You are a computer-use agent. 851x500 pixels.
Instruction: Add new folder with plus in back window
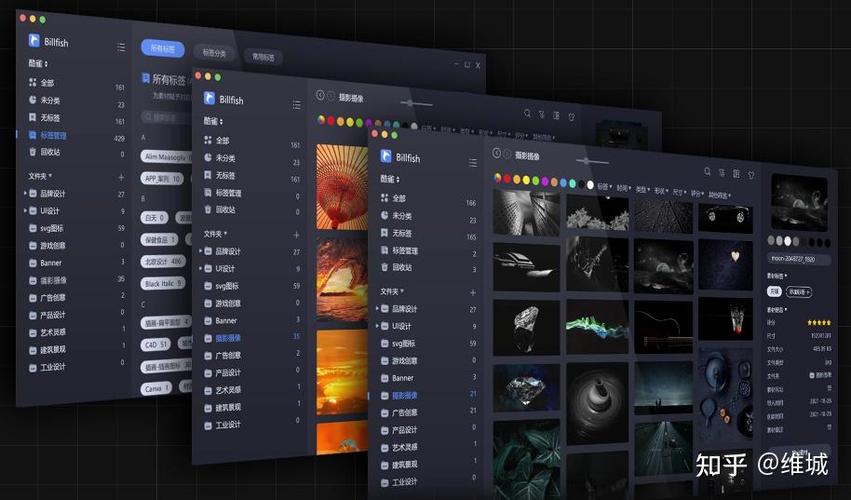[121, 178]
